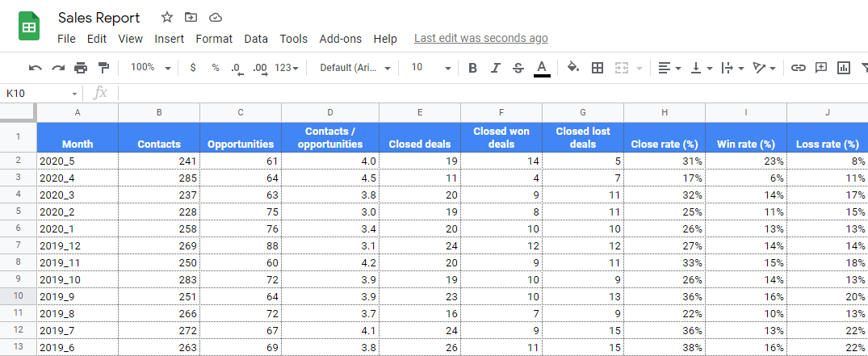
Task: Toggle bold formatting
Action: point(472,68)
